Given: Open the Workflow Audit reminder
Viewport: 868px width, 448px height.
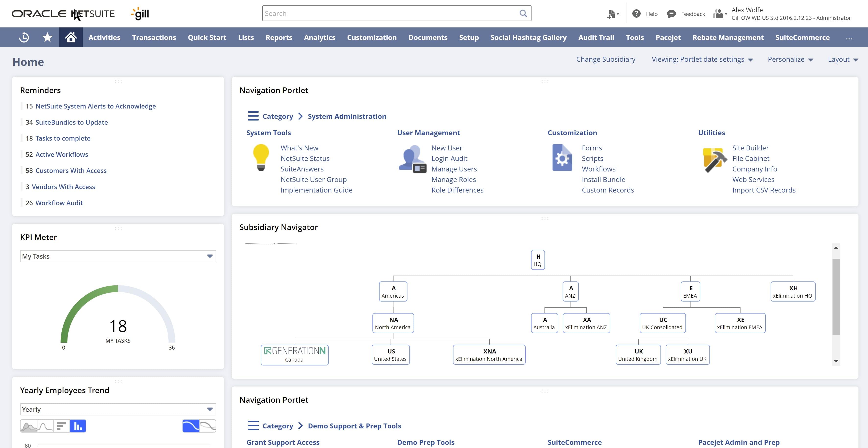Looking at the screenshot, I should pos(59,203).
